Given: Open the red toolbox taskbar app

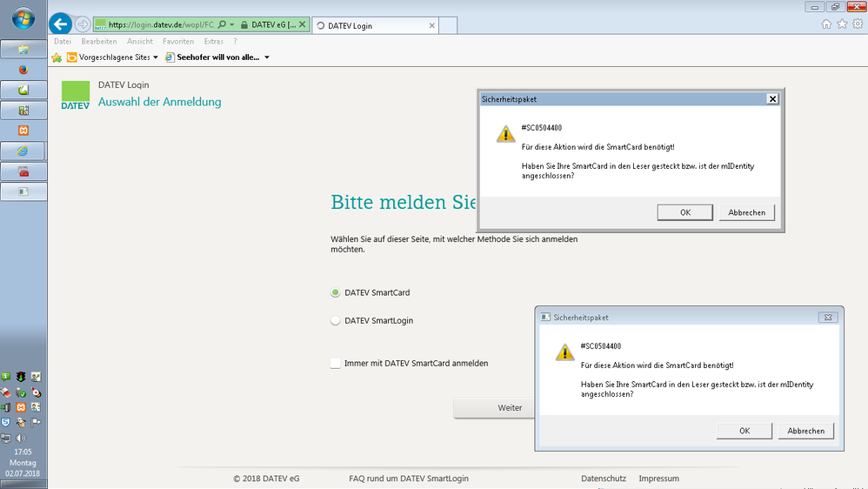Looking at the screenshot, I should (x=23, y=171).
